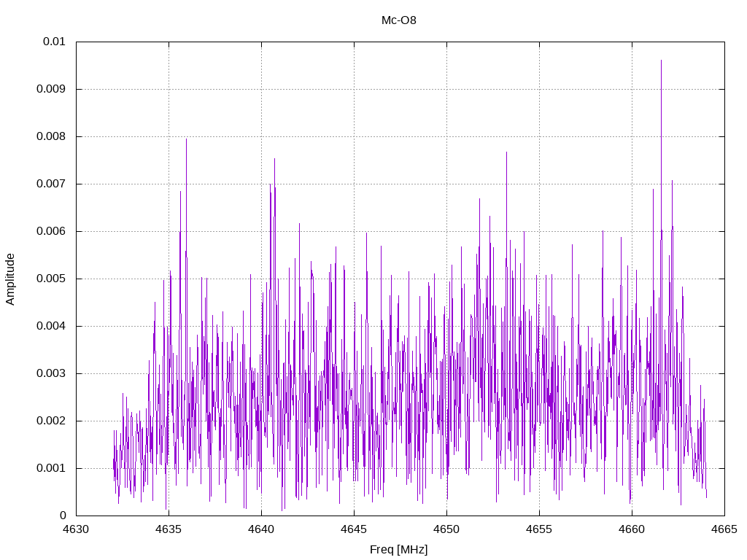The width and height of the screenshot is (747, 560).
Task: Click x-axis tick label 4665
Action: [x=724, y=529]
